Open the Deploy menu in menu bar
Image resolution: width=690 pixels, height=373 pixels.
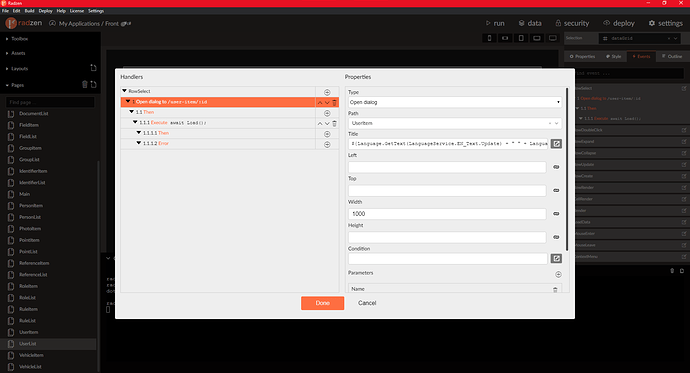click(45, 11)
